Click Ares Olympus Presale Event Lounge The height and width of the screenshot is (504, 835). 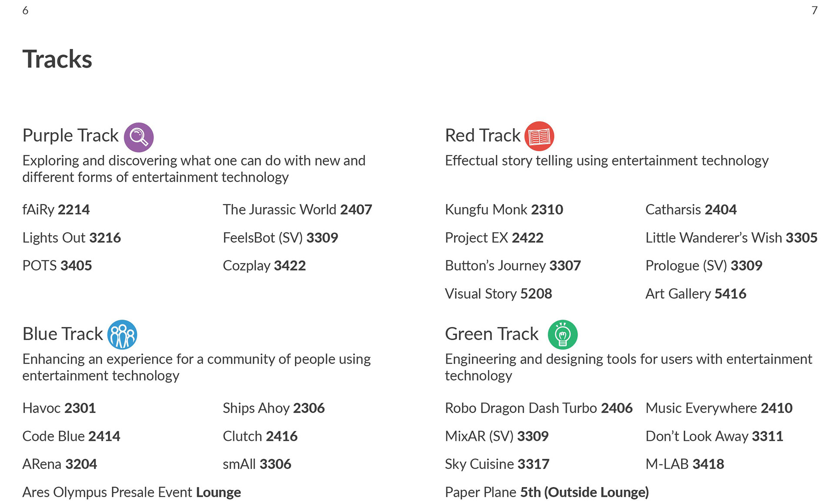(132, 492)
